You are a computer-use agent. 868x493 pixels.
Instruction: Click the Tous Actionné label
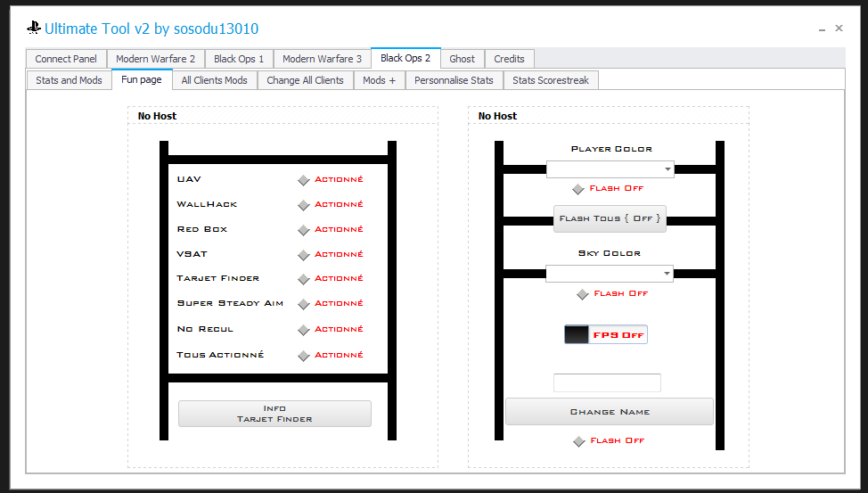point(220,355)
